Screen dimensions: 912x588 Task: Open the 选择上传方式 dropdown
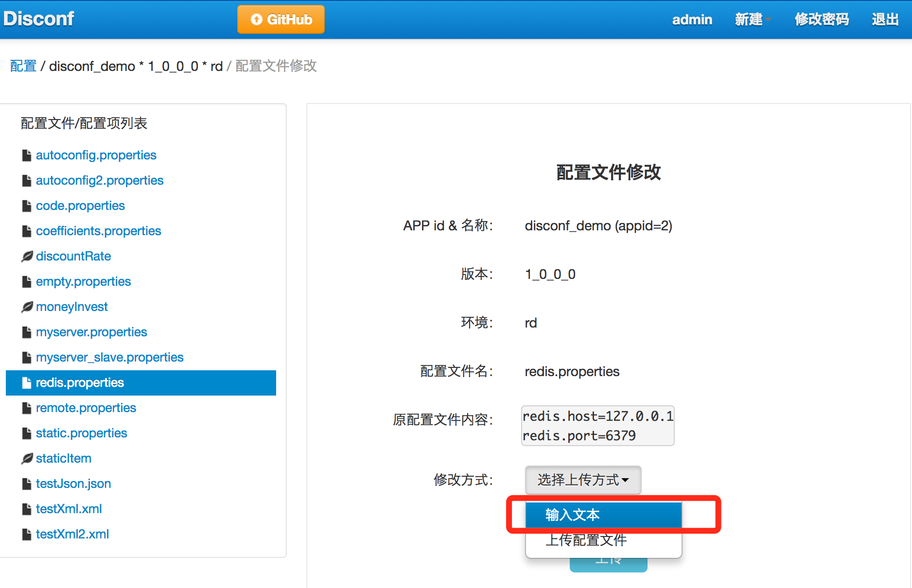coord(583,480)
